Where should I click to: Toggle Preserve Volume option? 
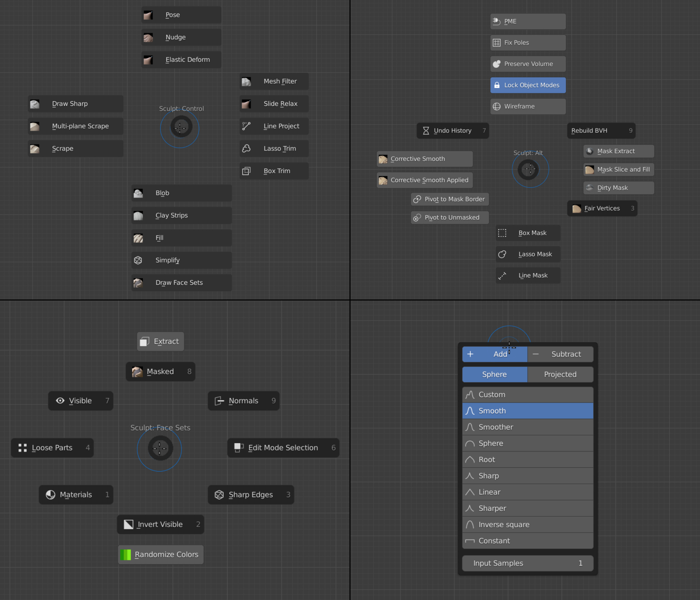528,64
